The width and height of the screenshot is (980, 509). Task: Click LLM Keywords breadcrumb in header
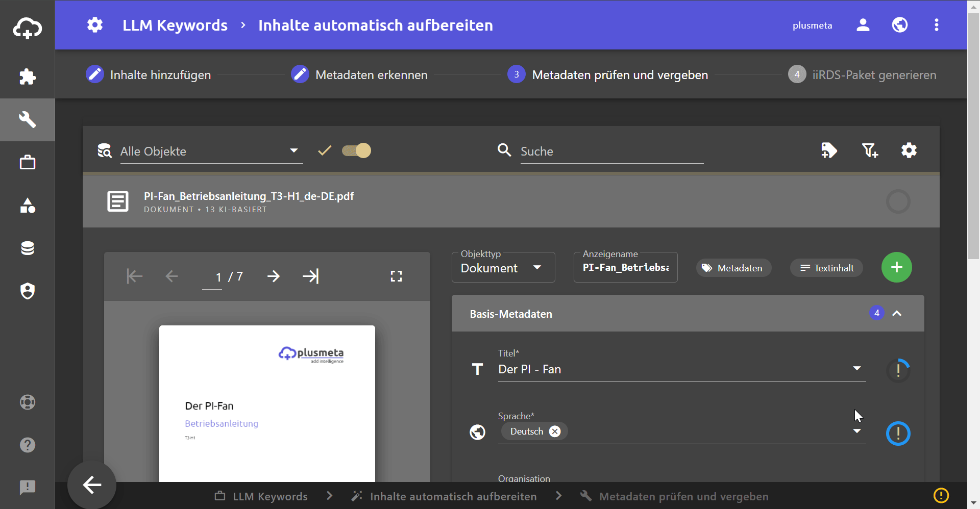pyautogui.click(x=175, y=25)
